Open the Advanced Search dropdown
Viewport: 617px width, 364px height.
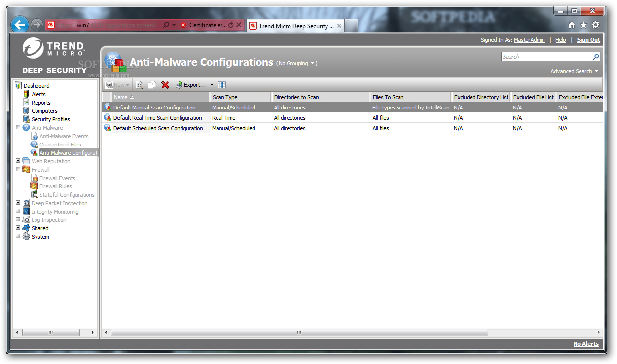[x=574, y=71]
